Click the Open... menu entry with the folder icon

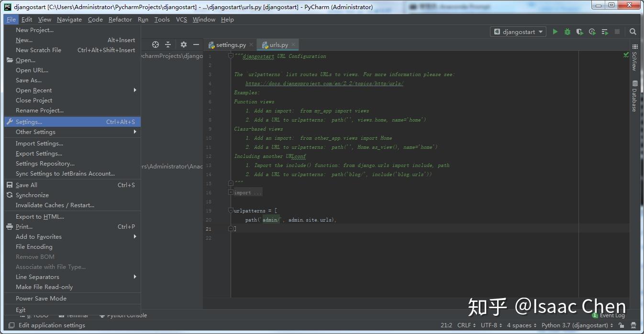72,60
